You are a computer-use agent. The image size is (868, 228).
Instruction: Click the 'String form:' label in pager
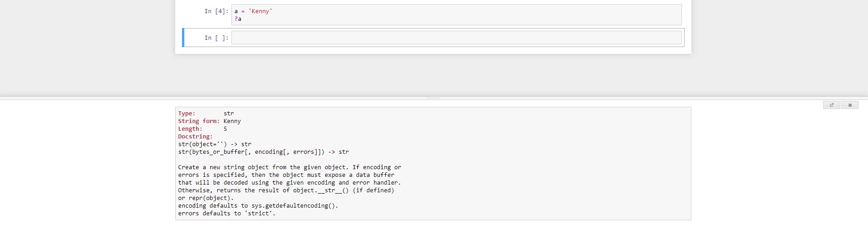point(198,121)
